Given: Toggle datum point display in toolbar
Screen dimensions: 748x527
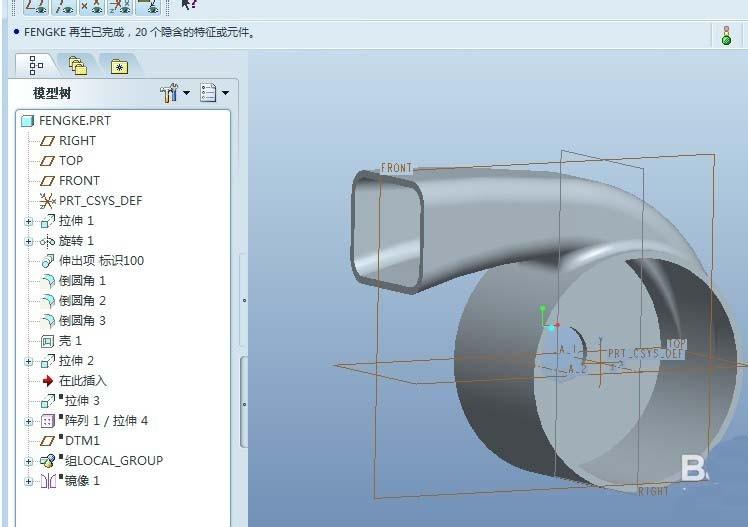Looking at the screenshot, I should (x=91, y=5).
